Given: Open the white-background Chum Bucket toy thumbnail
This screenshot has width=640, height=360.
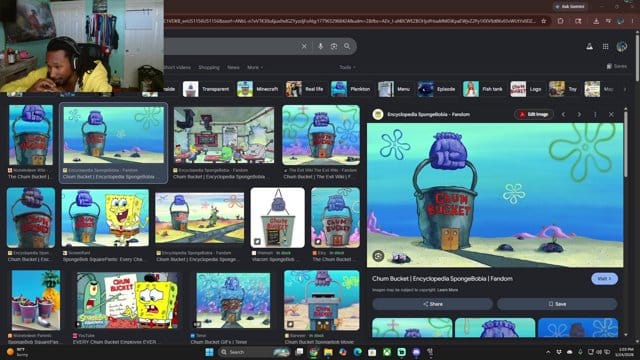Looking at the screenshot, I should pos(278,218).
